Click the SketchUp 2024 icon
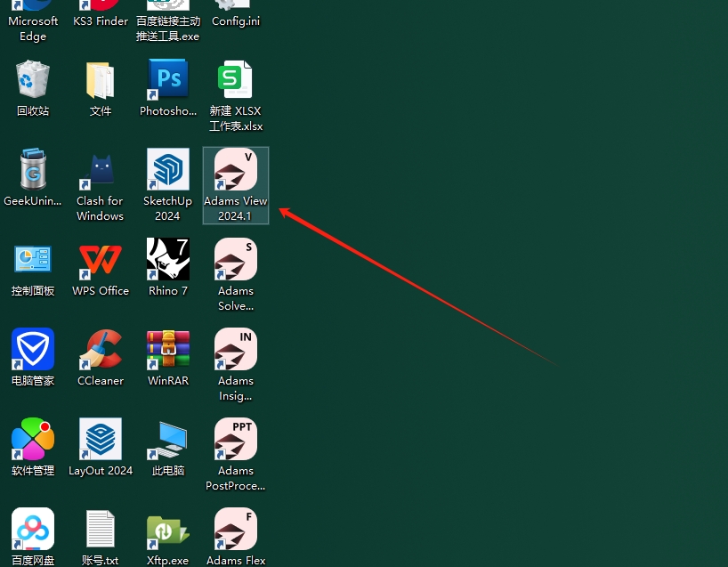The height and width of the screenshot is (567, 728). (x=167, y=171)
